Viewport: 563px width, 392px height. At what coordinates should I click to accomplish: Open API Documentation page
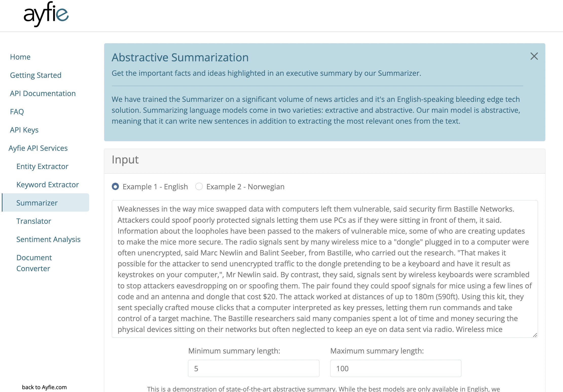(x=43, y=93)
